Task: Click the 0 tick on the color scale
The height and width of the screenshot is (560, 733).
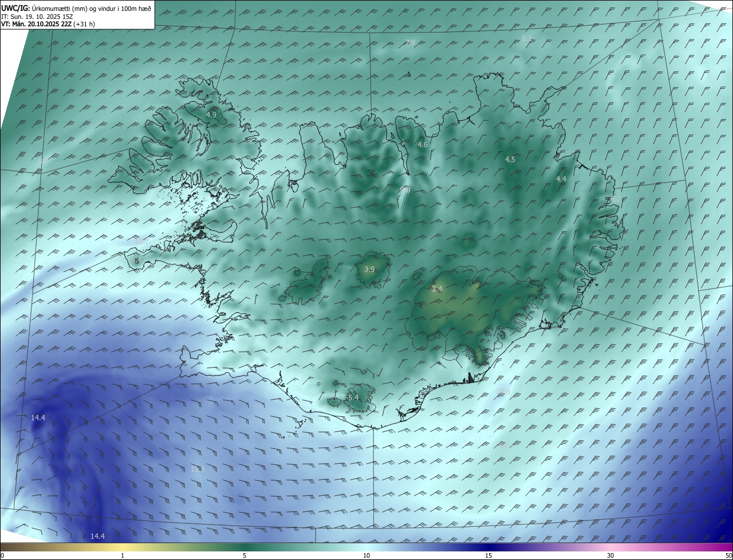Action: pos(2,555)
